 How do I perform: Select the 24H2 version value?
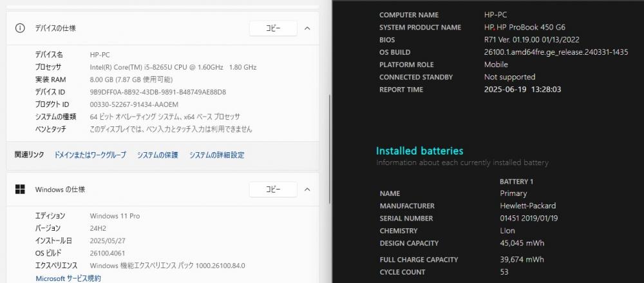[99, 228]
